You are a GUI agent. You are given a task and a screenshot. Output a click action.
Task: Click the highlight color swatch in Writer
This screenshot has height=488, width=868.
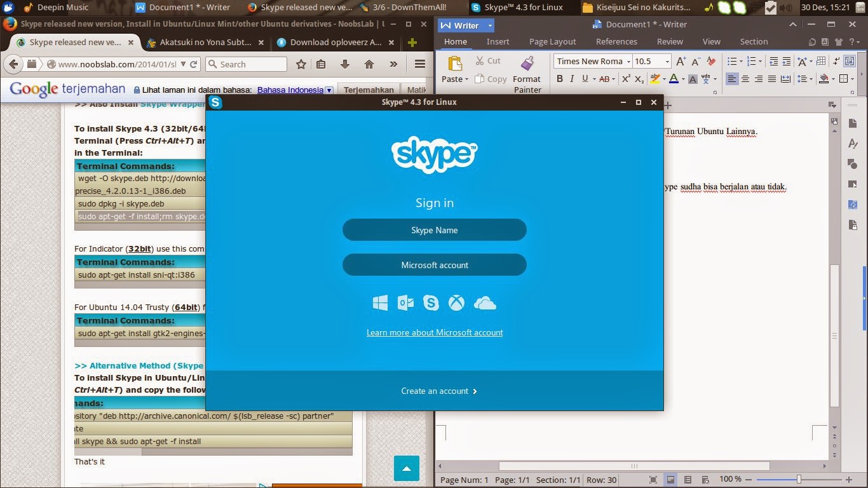coord(654,79)
